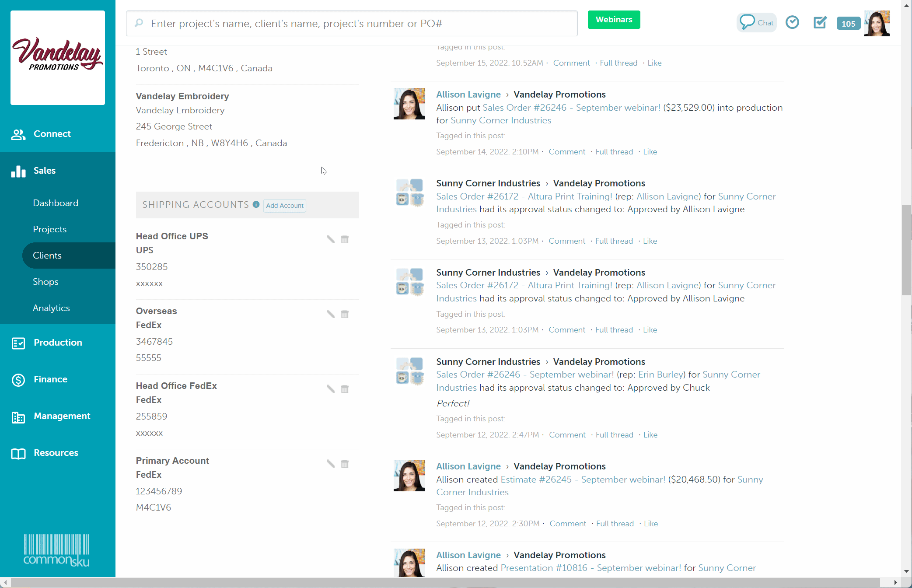Select the Connect icon in the sidebar
Screen dimensions: 912x588
click(18, 134)
